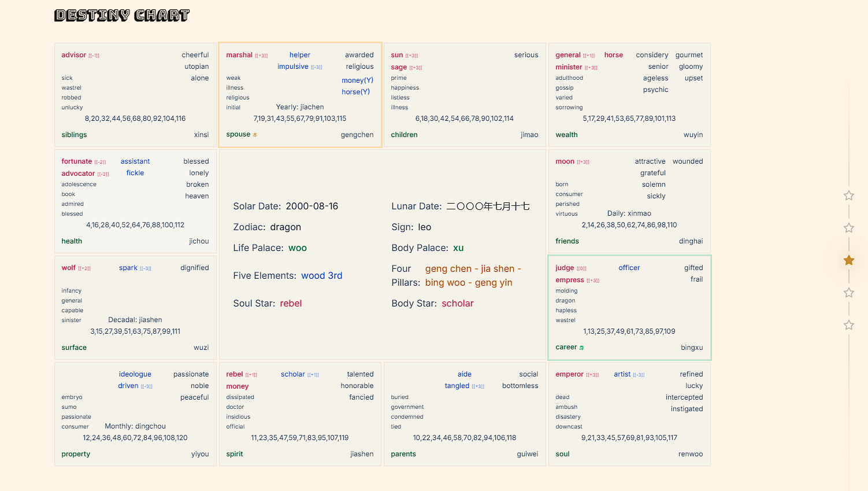Click the Soul Star value rebel

291,304
